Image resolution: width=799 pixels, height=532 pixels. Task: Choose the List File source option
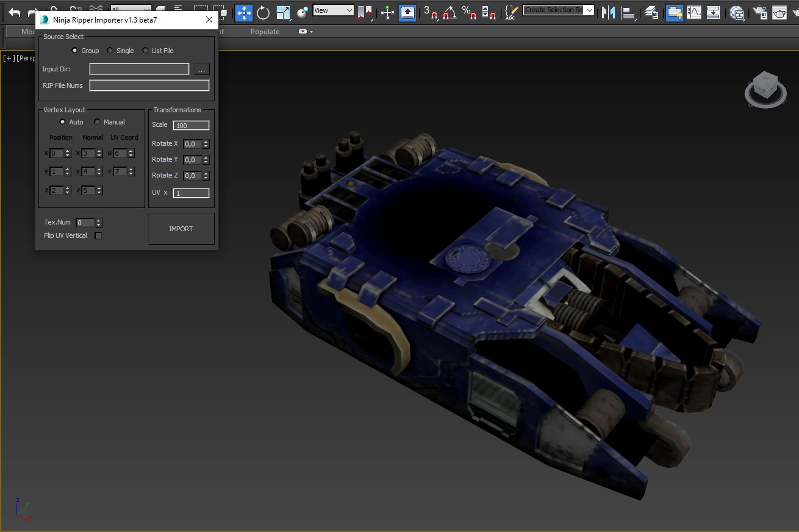tap(146, 51)
